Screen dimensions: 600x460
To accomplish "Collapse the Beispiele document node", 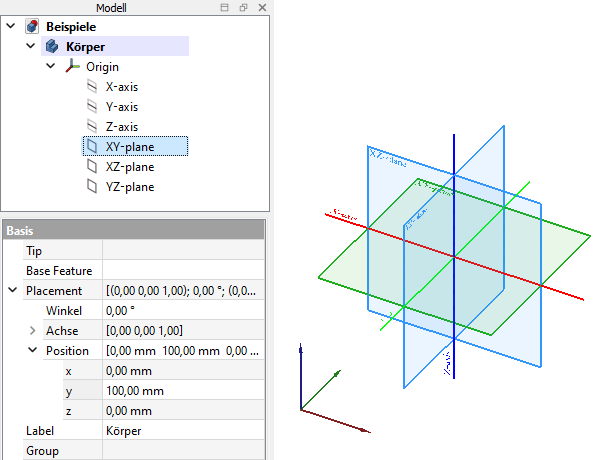I will 11,26.
